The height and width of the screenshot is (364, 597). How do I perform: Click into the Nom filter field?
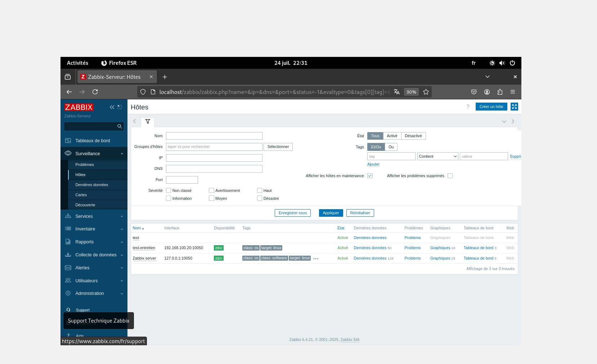214,136
